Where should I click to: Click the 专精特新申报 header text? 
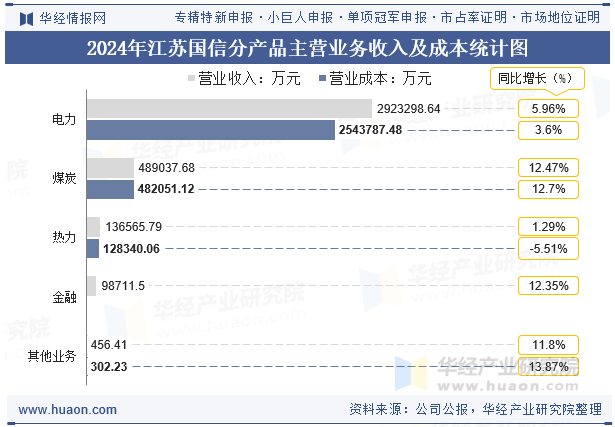[x=214, y=18]
